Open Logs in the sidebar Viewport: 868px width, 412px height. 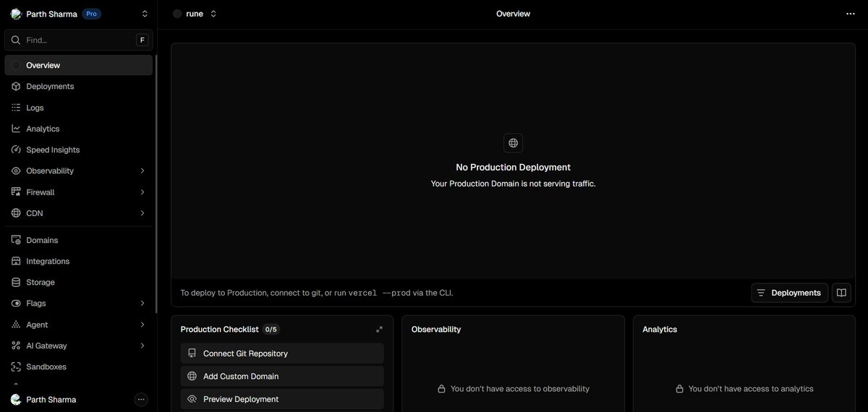coord(79,108)
